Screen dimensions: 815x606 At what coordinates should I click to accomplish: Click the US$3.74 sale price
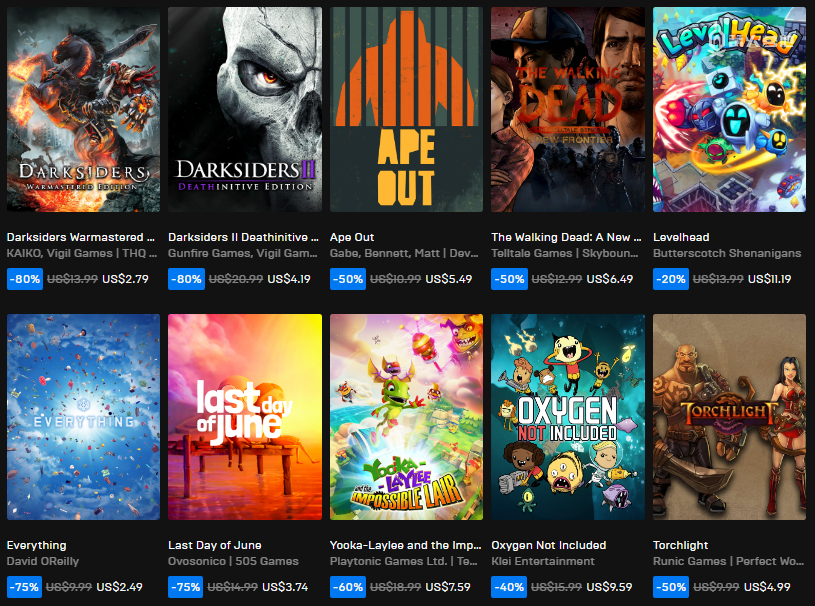(x=285, y=587)
